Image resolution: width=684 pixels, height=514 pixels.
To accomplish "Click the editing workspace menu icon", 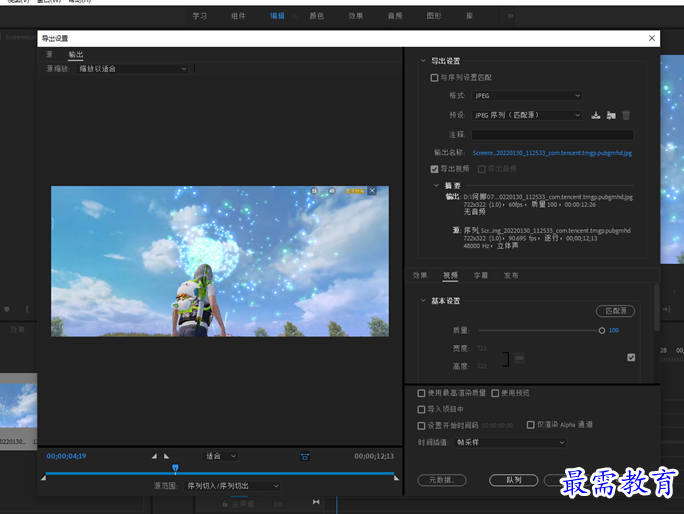I will point(295,16).
